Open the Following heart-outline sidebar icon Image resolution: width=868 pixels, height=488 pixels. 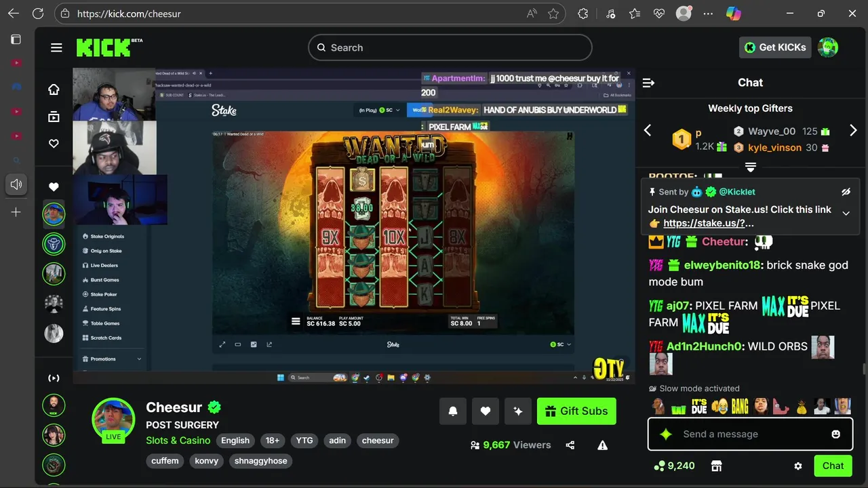click(54, 144)
